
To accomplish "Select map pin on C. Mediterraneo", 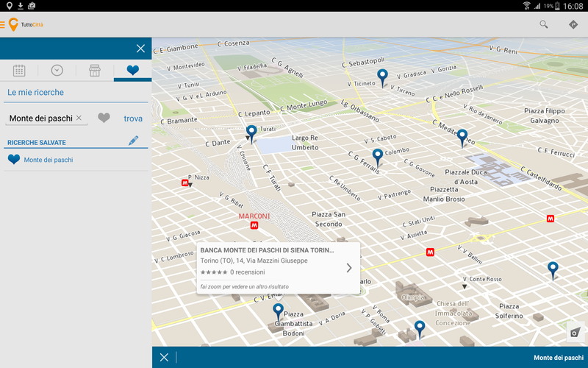I will coord(462,138).
